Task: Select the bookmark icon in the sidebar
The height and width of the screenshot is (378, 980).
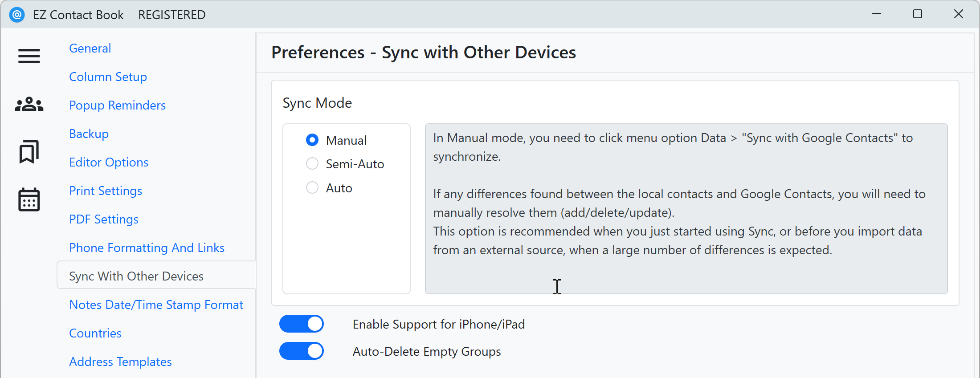Action: click(29, 152)
